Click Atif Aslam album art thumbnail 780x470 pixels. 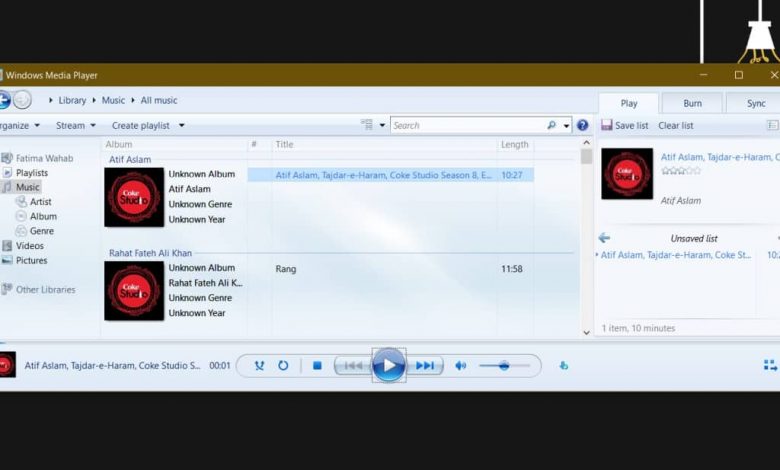[x=134, y=197]
